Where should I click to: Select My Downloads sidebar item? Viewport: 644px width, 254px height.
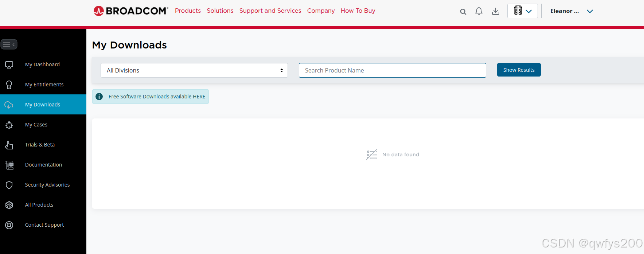(43, 105)
